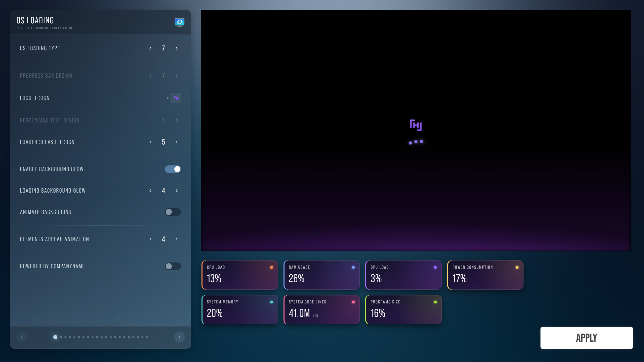Click the 3% GPU load value
This screenshot has height=362, width=644.
click(x=376, y=279)
